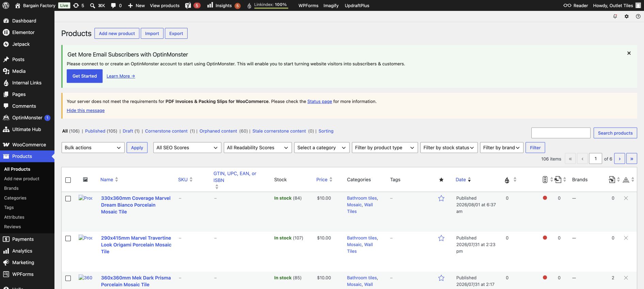
Task: Open the All Readability Scores dropdown
Action: point(258,147)
